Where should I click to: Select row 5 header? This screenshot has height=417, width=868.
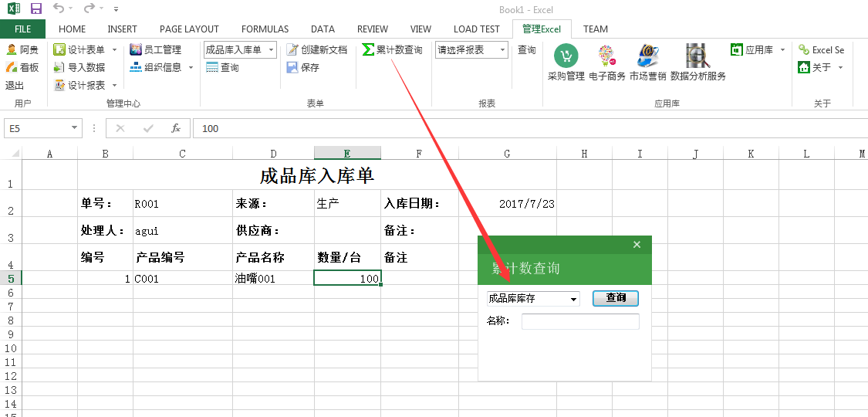[x=11, y=278]
